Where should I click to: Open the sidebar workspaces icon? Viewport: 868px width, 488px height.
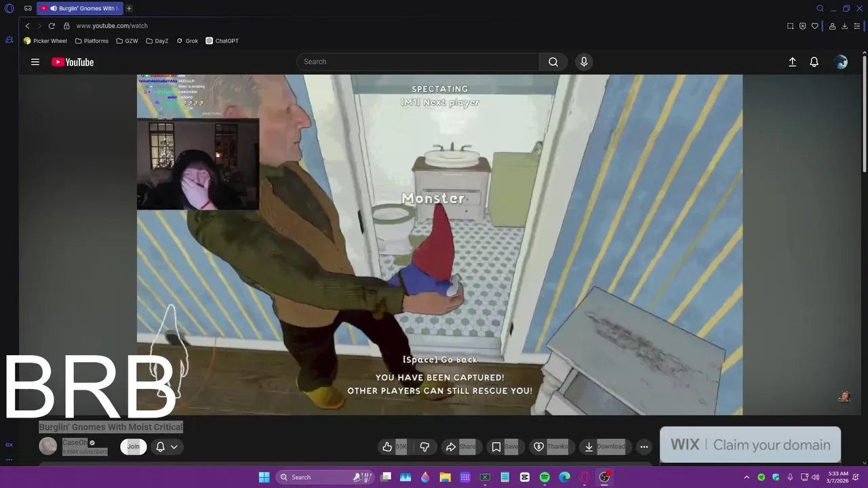pos(9,40)
